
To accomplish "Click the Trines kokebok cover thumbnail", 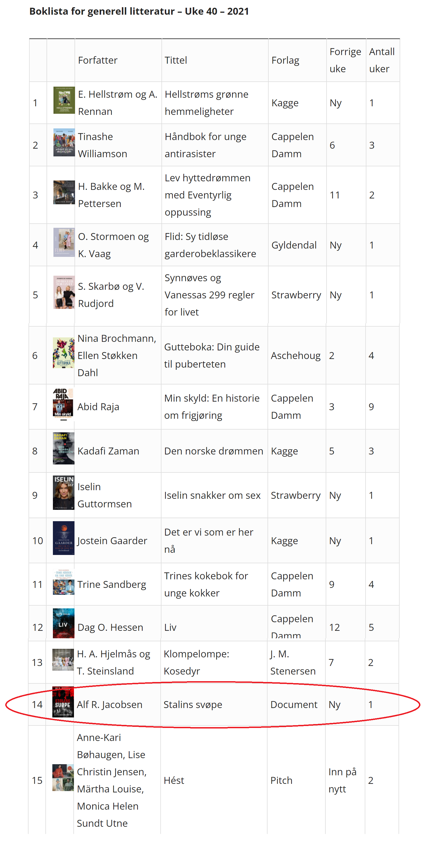I will point(63,583).
